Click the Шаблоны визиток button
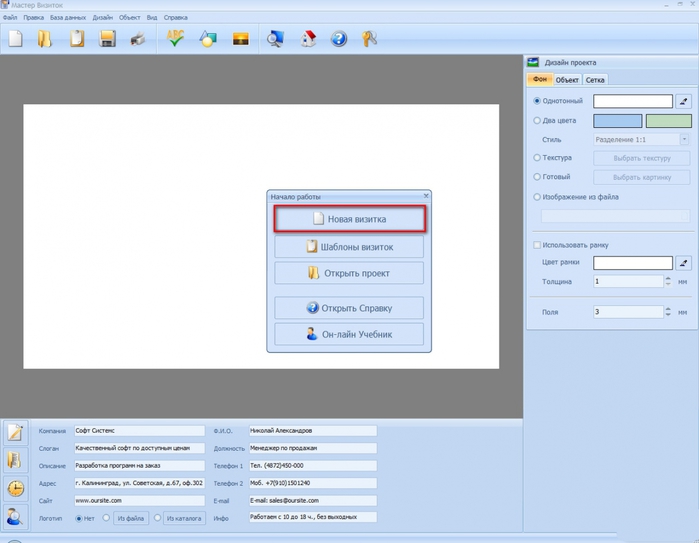 tap(349, 247)
